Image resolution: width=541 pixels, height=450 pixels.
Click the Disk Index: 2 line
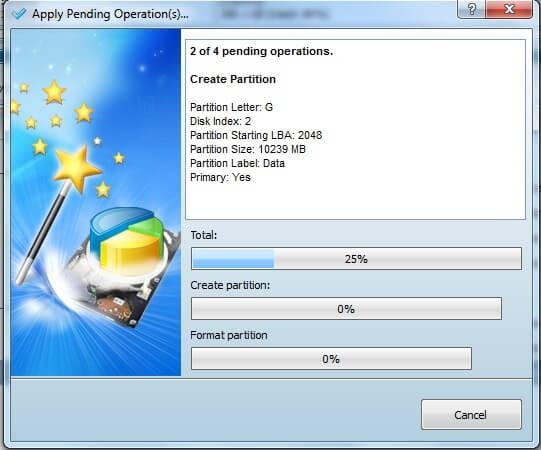pyautogui.click(x=220, y=121)
